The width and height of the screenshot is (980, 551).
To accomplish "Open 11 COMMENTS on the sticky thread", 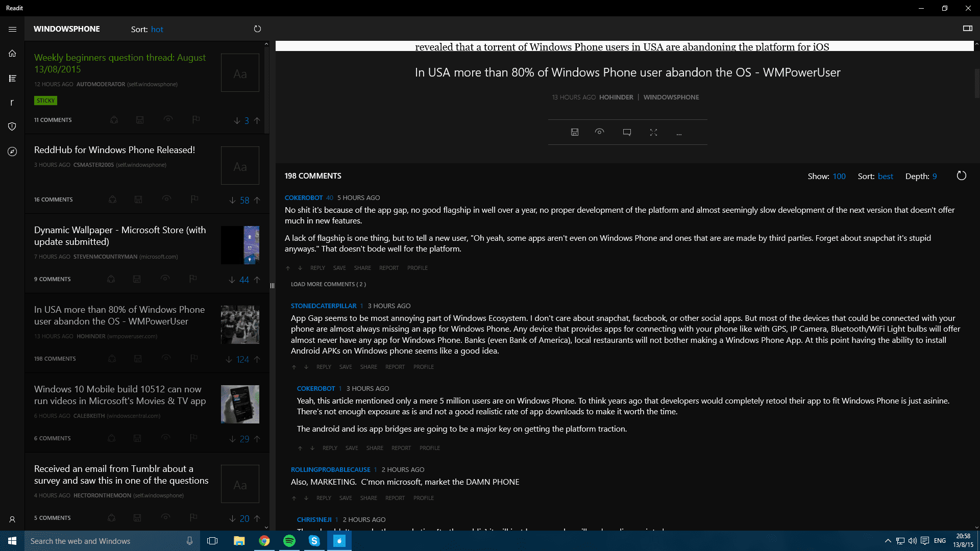I will (x=53, y=120).
